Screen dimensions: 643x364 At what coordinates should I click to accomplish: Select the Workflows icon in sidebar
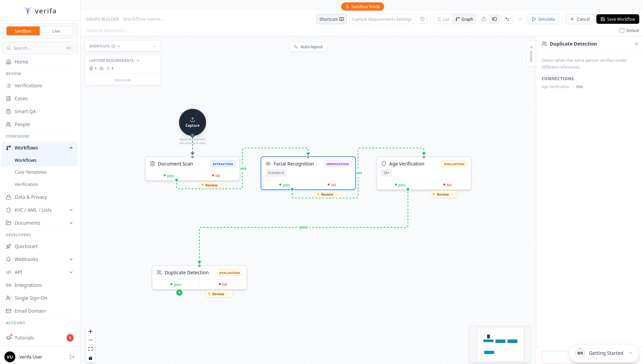(x=8, y=148)
